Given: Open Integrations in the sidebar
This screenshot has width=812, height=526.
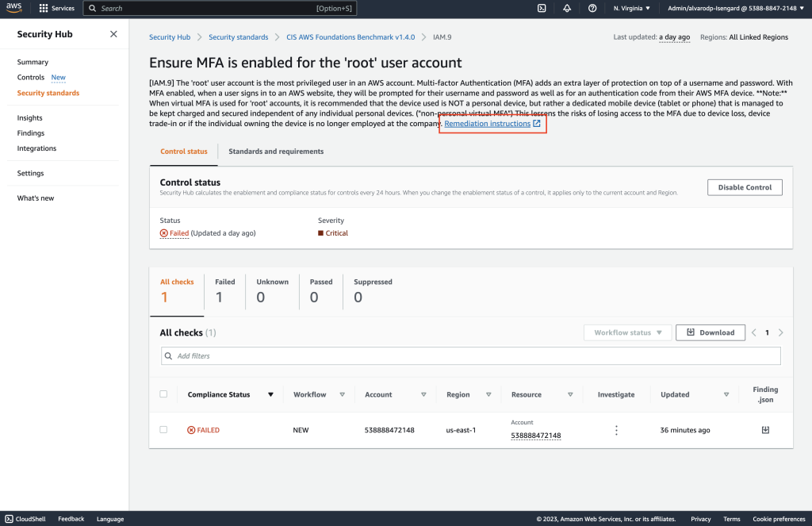Looking at the screenshot, I should click(36, 148).
